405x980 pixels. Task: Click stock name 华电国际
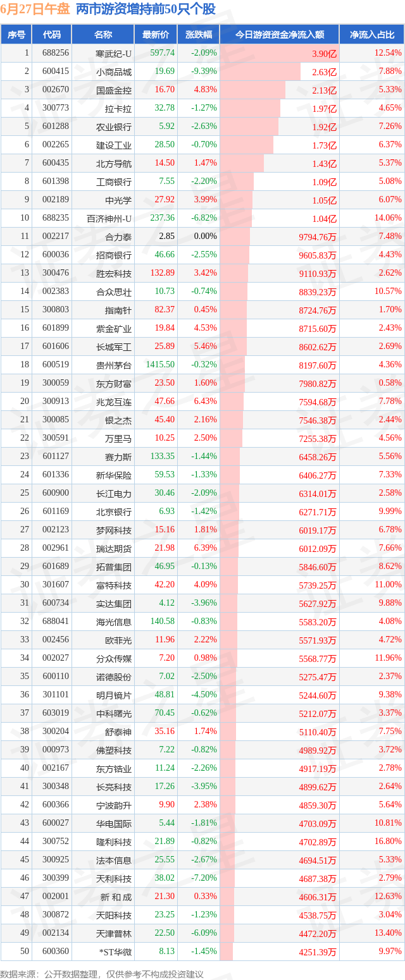click(x=114, y=823)
